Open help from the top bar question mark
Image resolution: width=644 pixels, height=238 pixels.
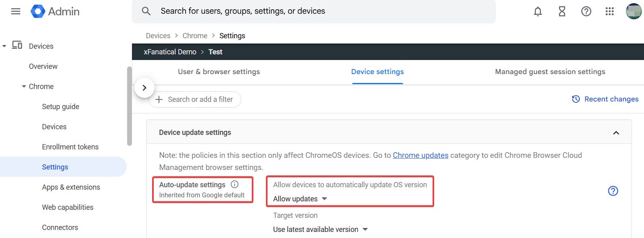pyautogui.click(x=586, y=11)
